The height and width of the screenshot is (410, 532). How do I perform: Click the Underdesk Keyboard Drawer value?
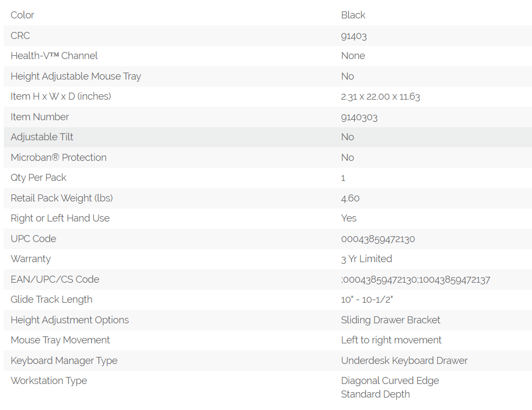pos(404,361)
